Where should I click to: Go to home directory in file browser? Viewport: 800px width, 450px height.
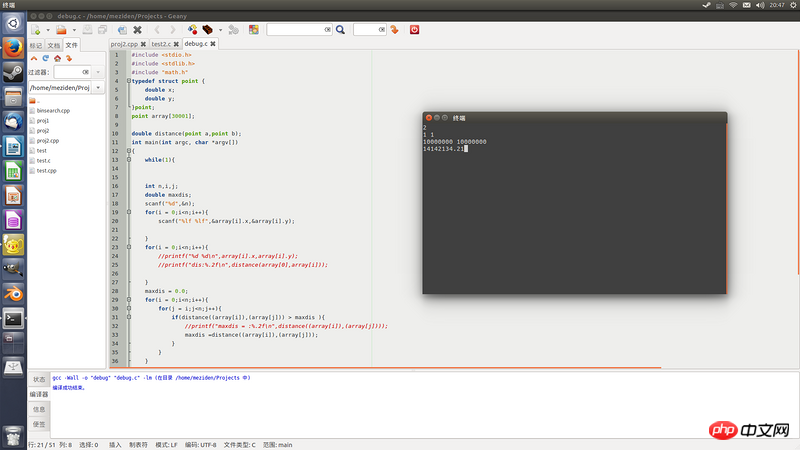(x=57, y=58)
